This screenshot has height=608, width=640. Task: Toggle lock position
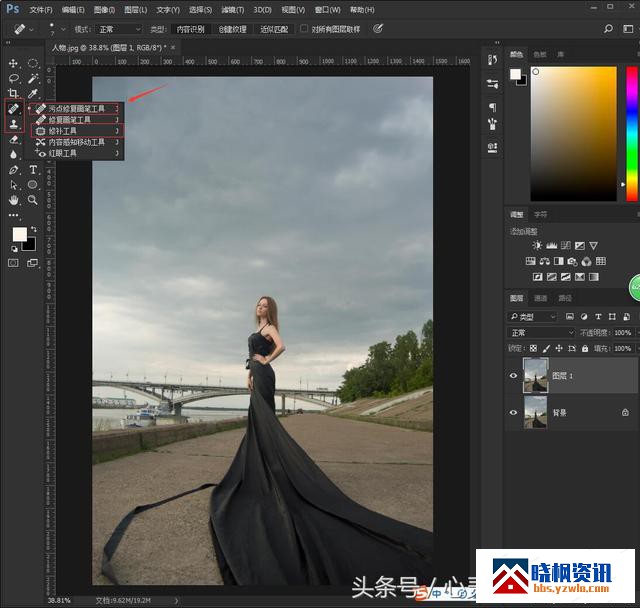[559, 348]
